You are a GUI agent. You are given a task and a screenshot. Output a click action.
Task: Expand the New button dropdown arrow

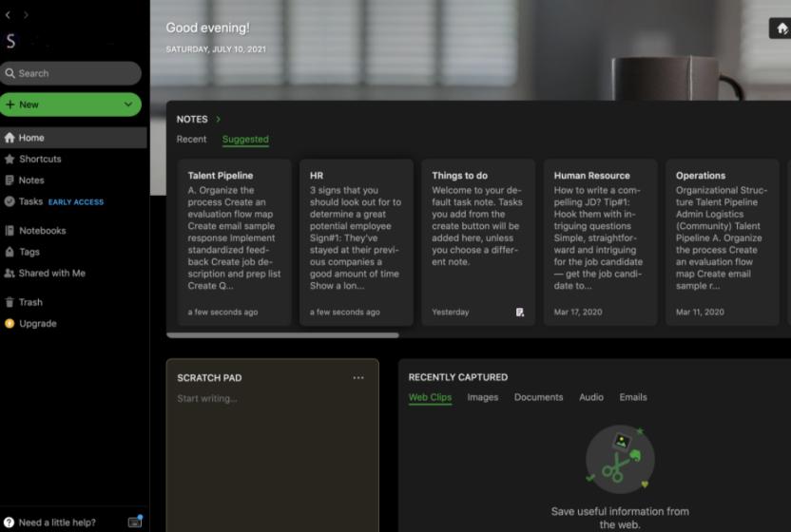(128, 104)
